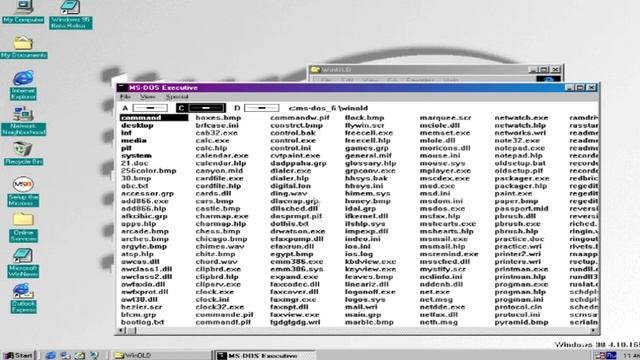Open the File menu in MS-DOS Executive

[125, 97]
